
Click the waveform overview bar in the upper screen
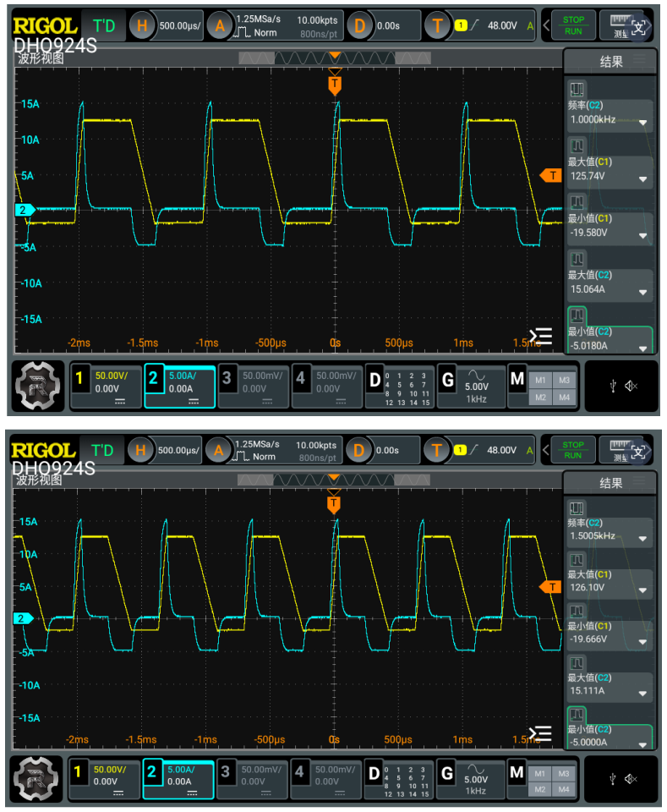[335, 58]
